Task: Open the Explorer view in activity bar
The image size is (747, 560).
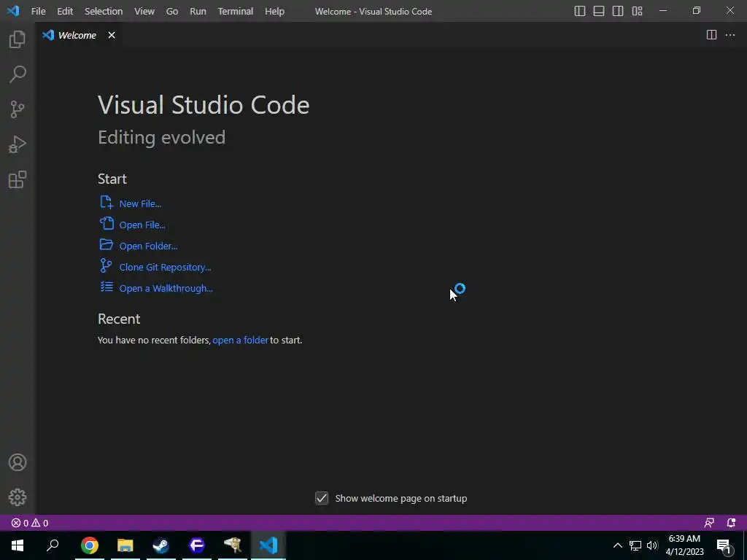Action: click(18, 39)
